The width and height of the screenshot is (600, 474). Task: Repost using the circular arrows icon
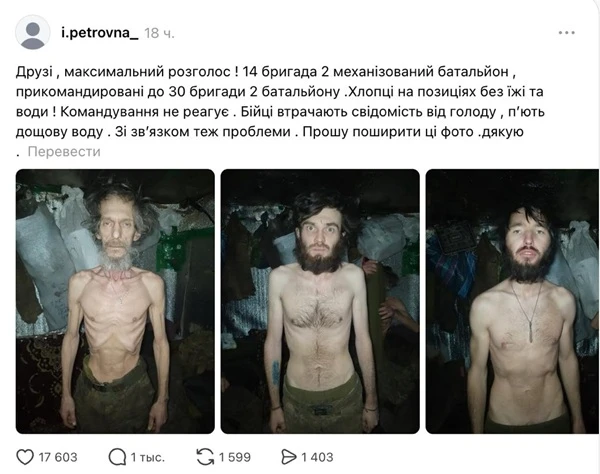click(x=205, y=457)
